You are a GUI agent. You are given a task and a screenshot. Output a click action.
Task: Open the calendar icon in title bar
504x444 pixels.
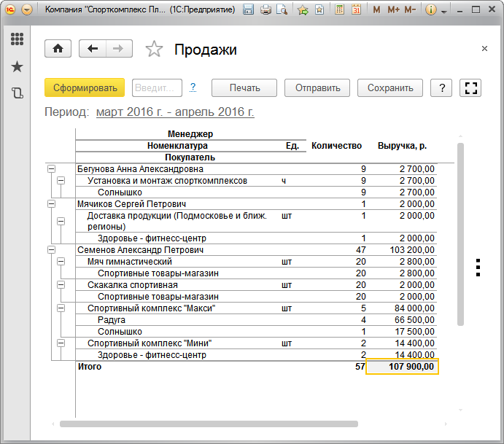coord(357,10)
